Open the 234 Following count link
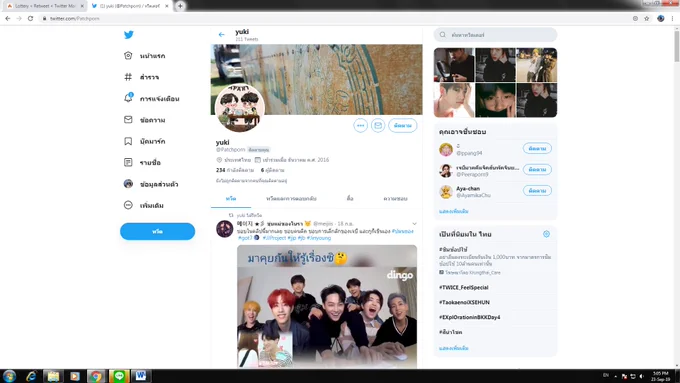 coord(235,170)
